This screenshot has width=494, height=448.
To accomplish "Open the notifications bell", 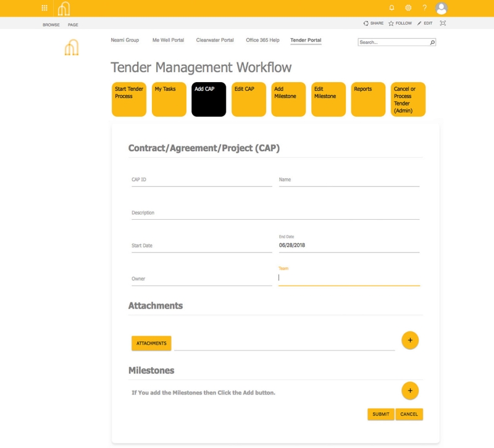I will click(x=391, y=8).
